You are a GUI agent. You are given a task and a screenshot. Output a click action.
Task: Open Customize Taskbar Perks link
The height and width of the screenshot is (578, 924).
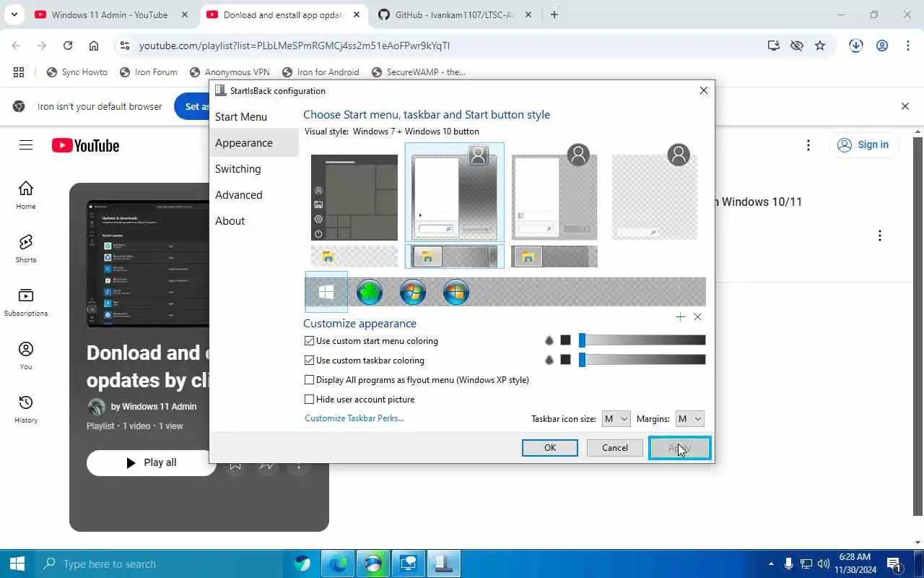point(354,418)
